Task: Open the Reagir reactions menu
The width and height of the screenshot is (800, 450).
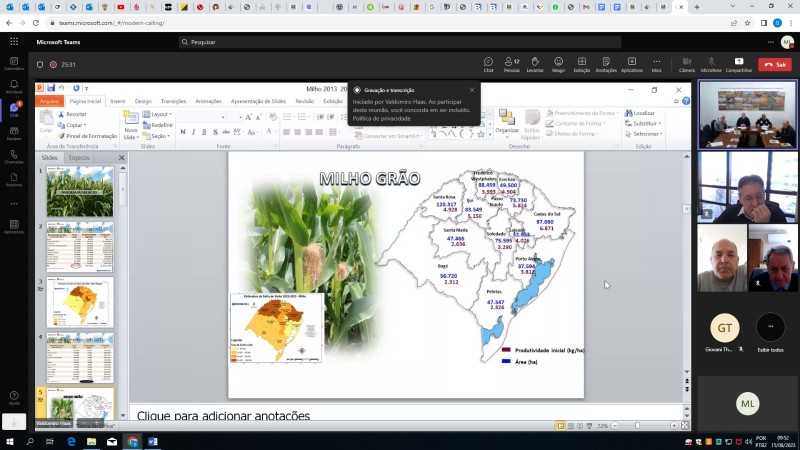Action: pos(558,64)
